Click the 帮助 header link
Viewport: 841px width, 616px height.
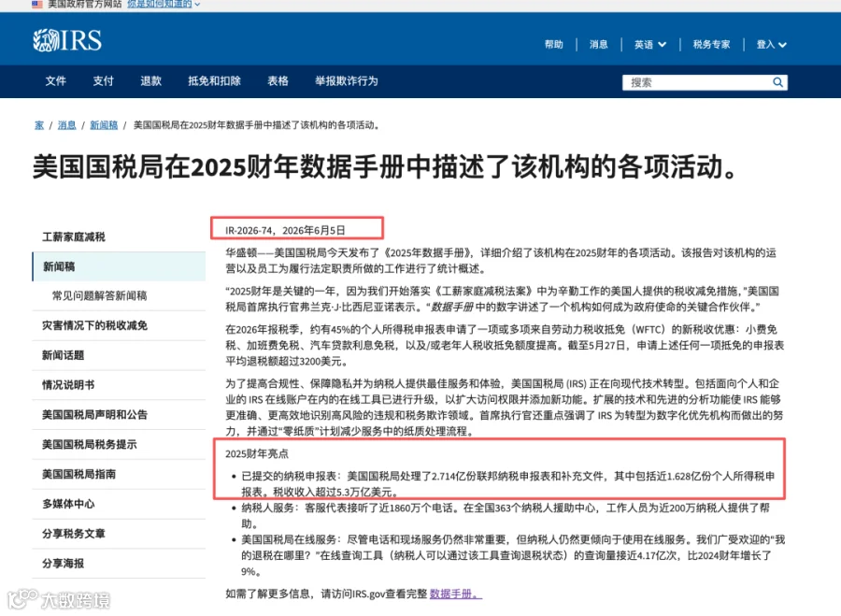[554, 45]
